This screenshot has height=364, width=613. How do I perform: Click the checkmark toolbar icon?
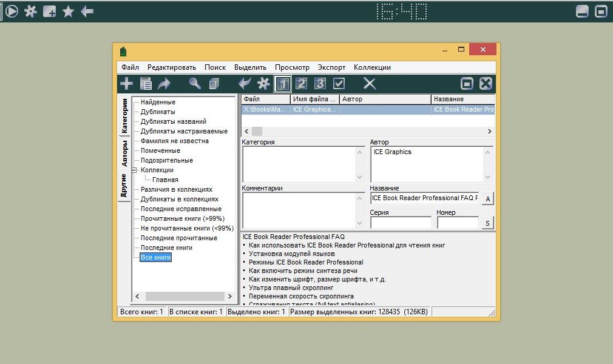click(x=339, y=84)
